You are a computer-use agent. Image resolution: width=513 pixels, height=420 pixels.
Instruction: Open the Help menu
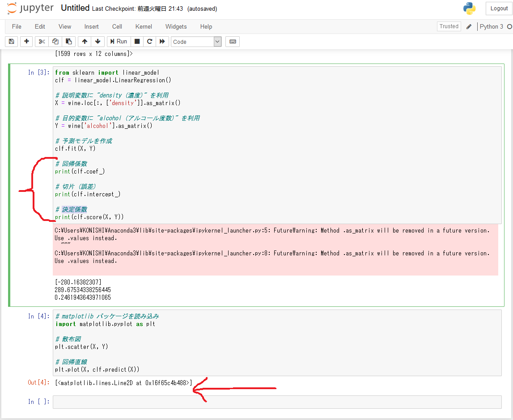click(206, 26)
